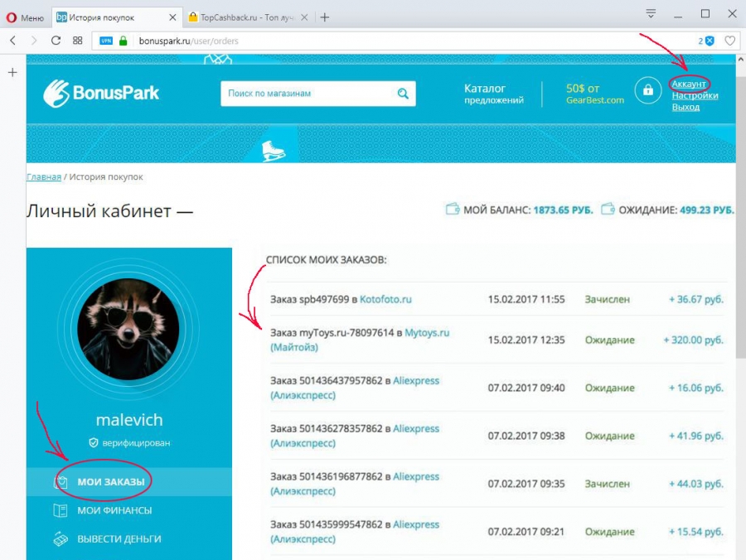
Task: Open Aliexpress link for order 501436278357862
Action: 355,436
